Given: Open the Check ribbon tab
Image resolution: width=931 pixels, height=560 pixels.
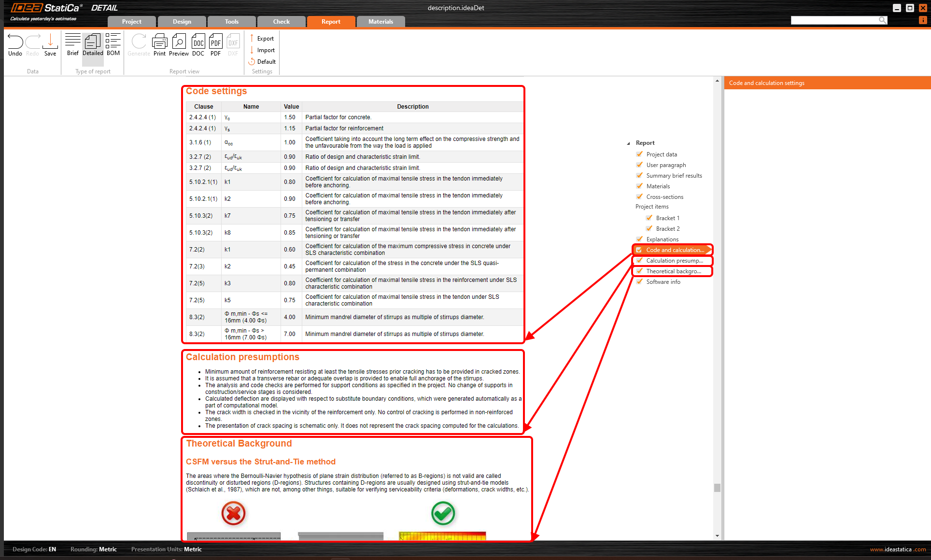Looking at the screenshot, I should [x=281, y=21].
